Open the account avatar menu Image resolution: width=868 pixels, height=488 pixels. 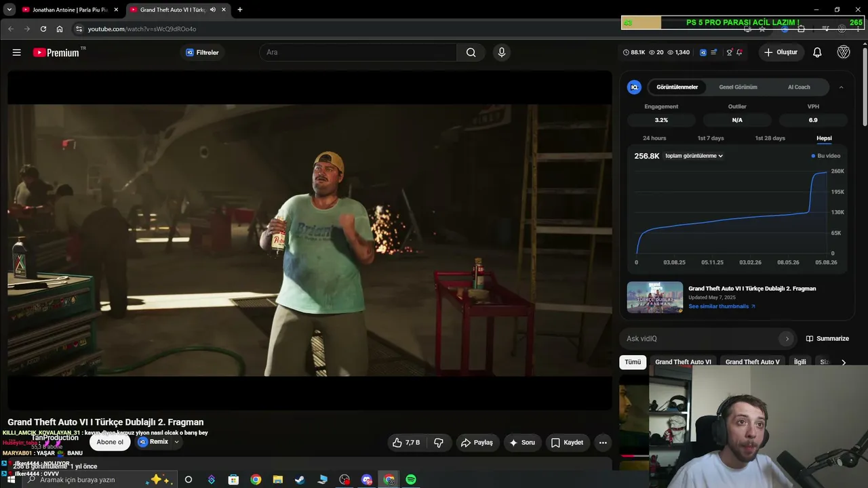pyautogui.click(x=844, y=52)
